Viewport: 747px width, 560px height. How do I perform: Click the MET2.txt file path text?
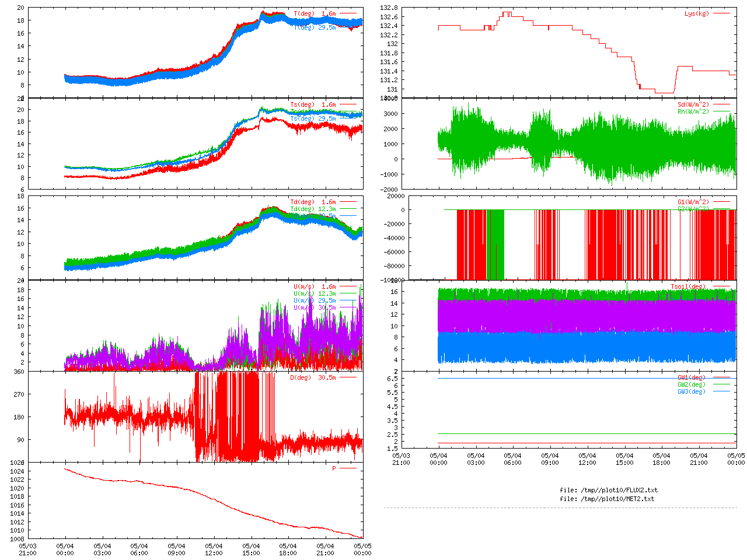click(607, 499)
